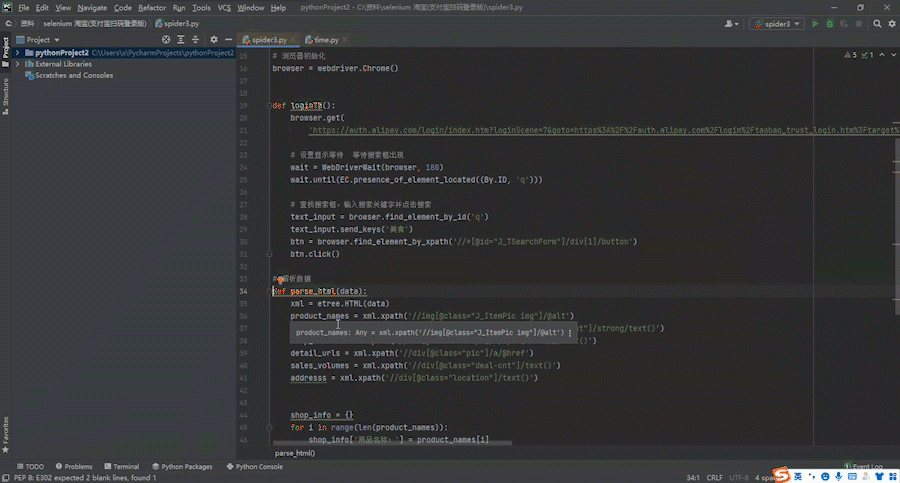Toggle Favorites tool window on left stripe
Image resolution: width=900 pixels, height=483 pixels.
coord(5,435)
